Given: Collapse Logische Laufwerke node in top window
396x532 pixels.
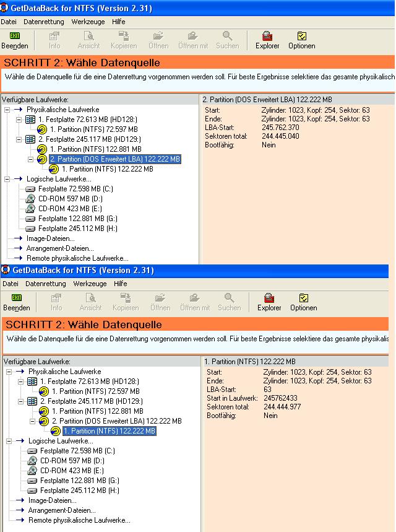Looking at the screenshot, I should [7, 179].
